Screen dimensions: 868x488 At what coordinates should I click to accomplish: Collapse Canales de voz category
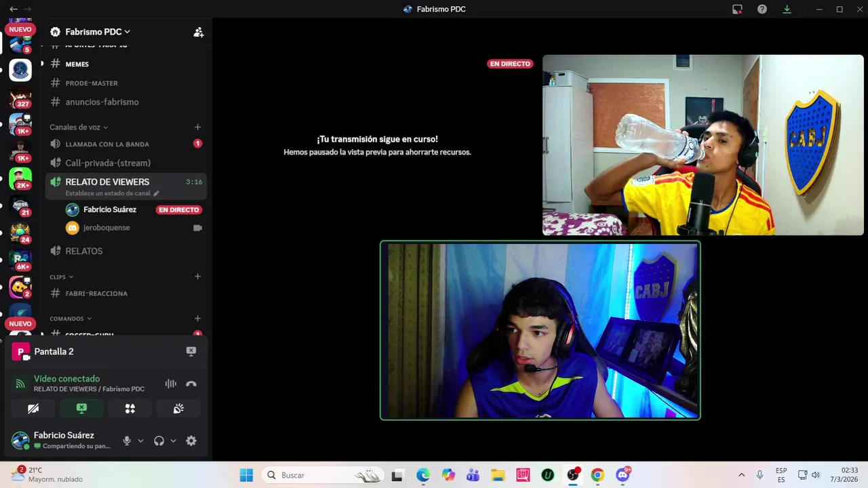pyautogui.click(x=79, y=127)
